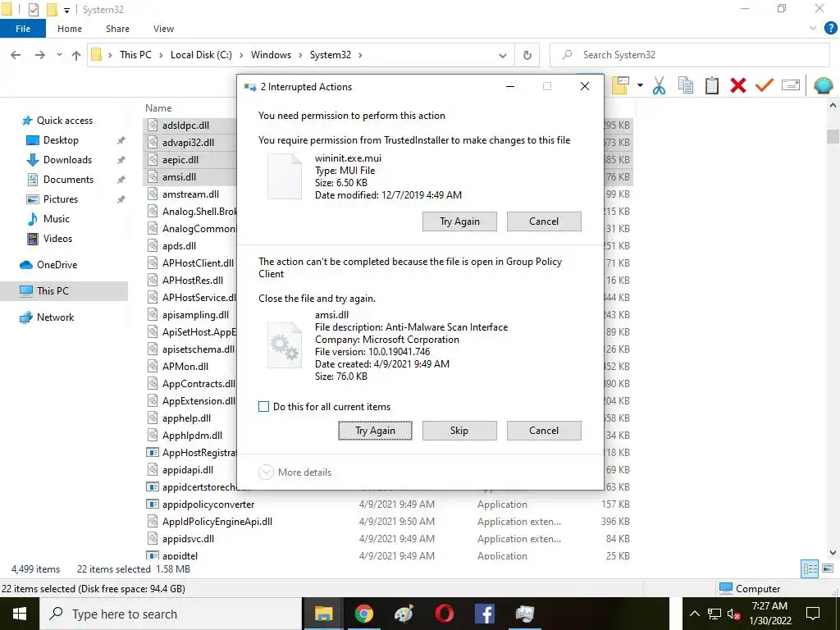Open Music in the navigation pane

pyautogui.click(x=57, y=218)
